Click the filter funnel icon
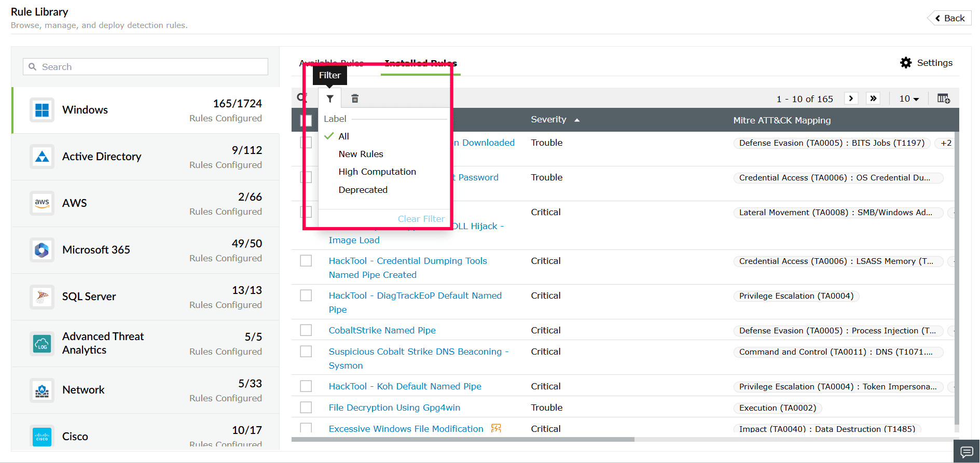This screenshot has height=463, width=980. (x=330, y=99)
